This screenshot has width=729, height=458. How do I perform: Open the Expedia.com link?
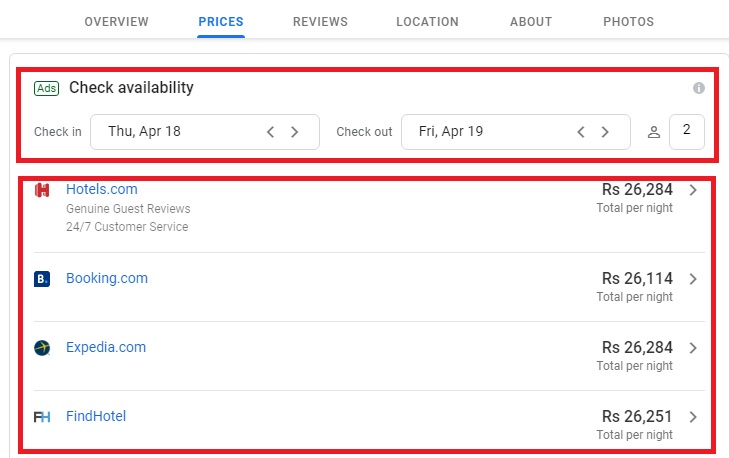coord(106,347)
